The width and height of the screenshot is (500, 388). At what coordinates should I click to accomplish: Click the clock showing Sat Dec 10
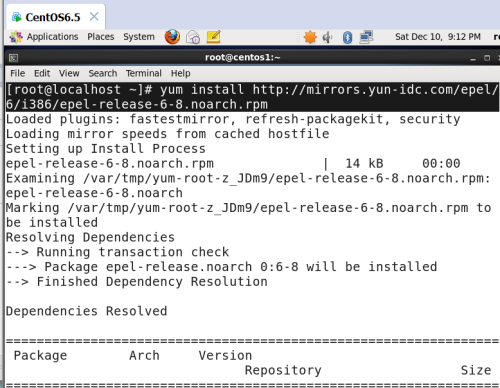pos(438,37)
